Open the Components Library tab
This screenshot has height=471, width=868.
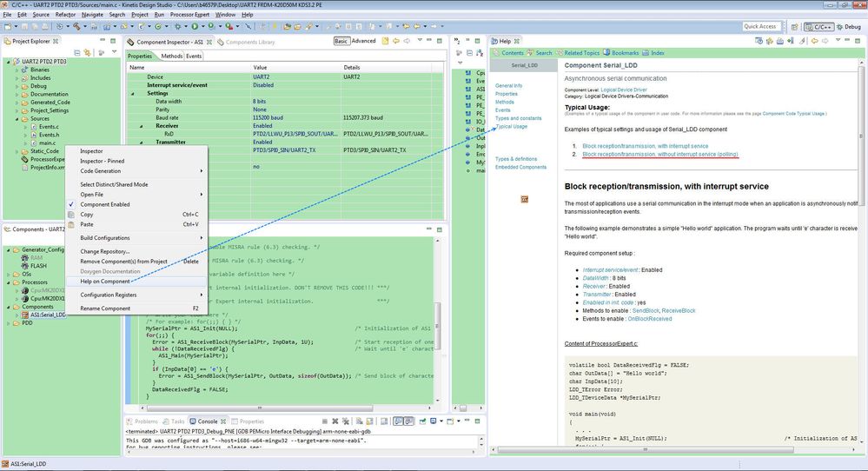tap(246, 42)
